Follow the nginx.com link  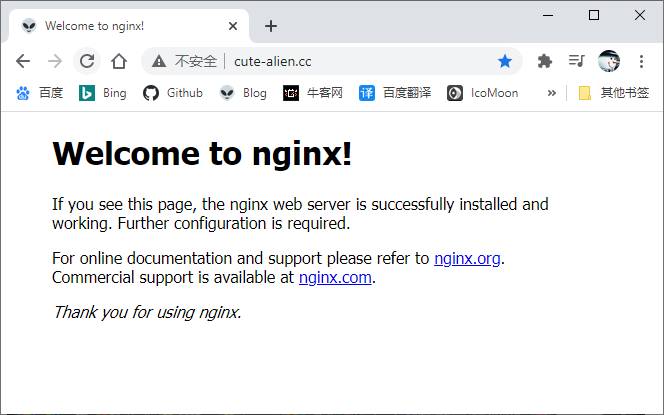pyautogui.click(x=335, y=278)
